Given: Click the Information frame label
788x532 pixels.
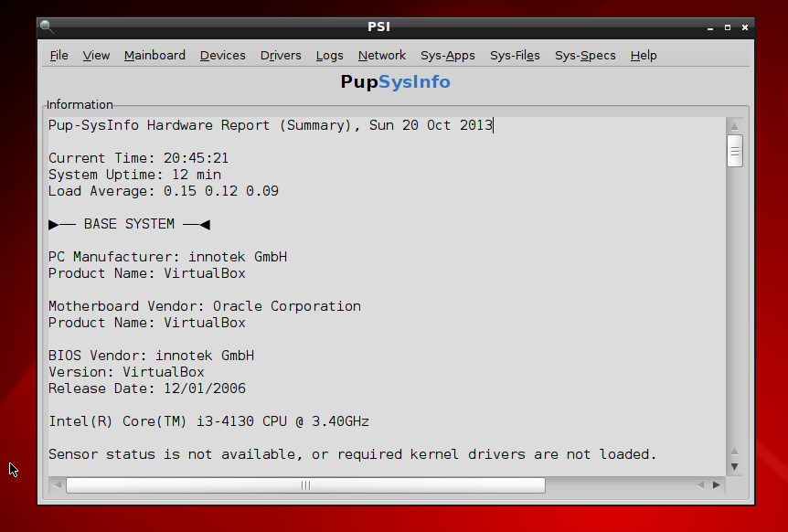Looking at the screenshot, I should pos(80,104).
